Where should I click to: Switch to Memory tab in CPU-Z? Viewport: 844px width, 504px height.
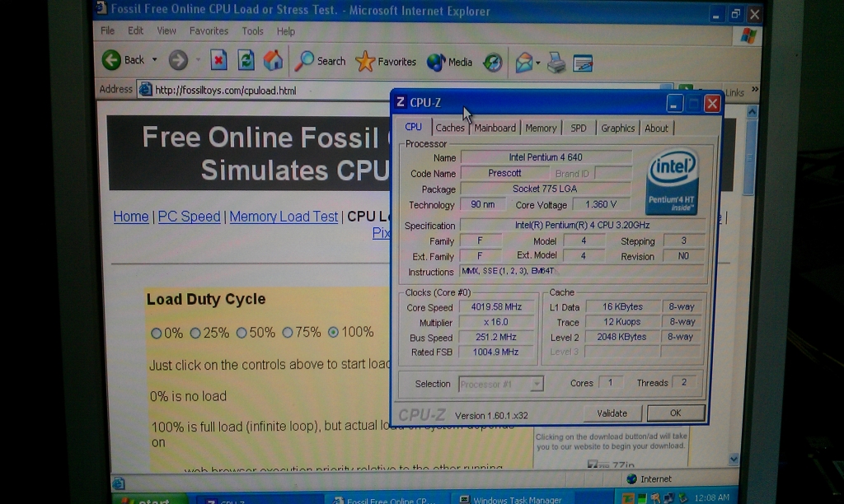tap(541, 128)
